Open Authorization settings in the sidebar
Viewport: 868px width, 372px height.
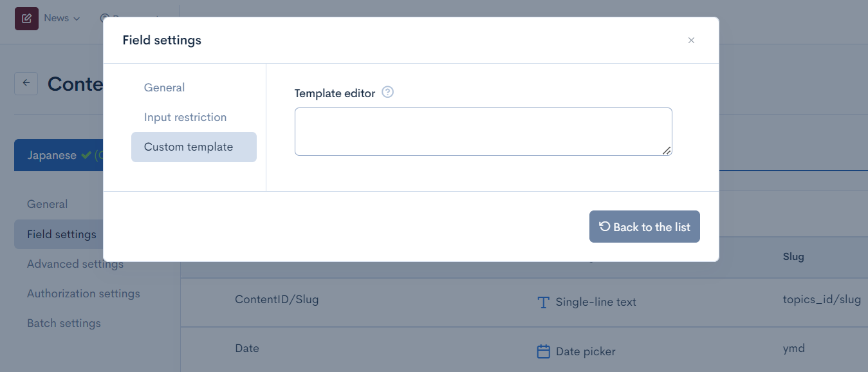point(84,293)
